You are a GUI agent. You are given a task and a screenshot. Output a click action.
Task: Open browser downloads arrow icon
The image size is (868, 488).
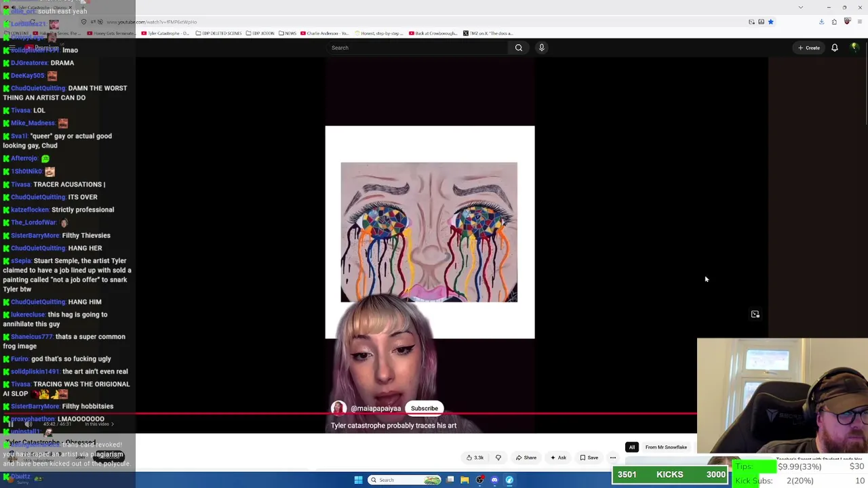[x=821, y=22]
